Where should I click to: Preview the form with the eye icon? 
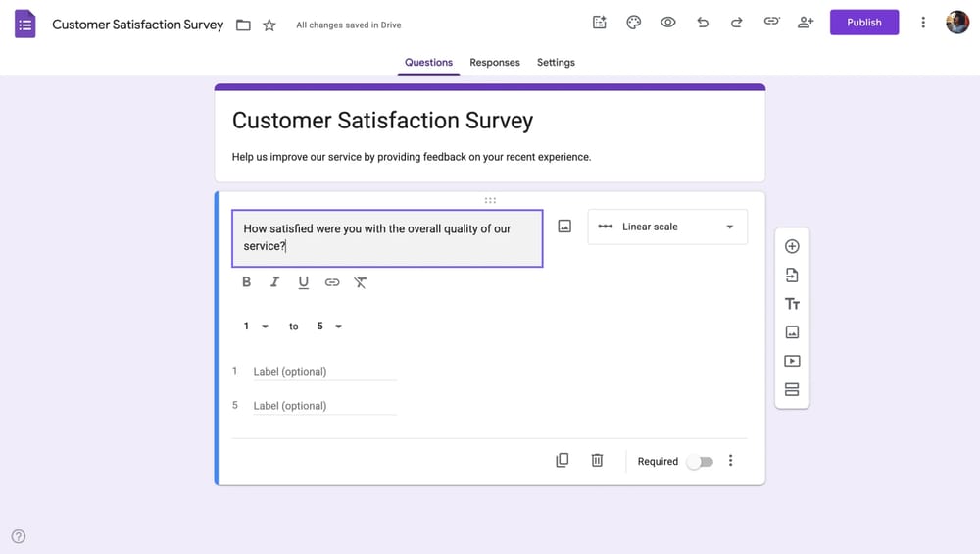click(x=668, y=23)
